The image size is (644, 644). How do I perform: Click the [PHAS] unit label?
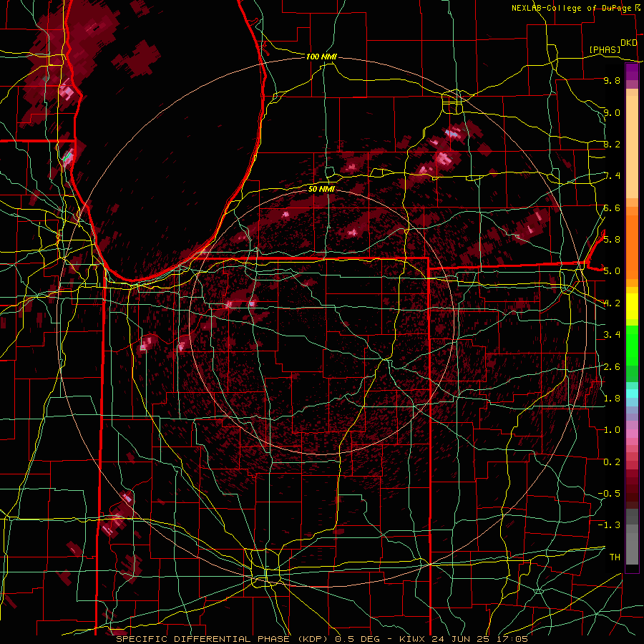click(605, 49)
